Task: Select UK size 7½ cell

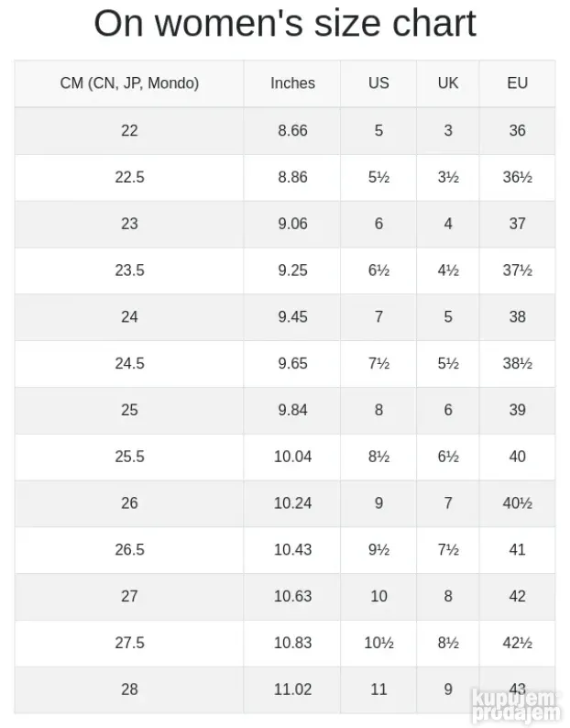Action: (448, 550)
